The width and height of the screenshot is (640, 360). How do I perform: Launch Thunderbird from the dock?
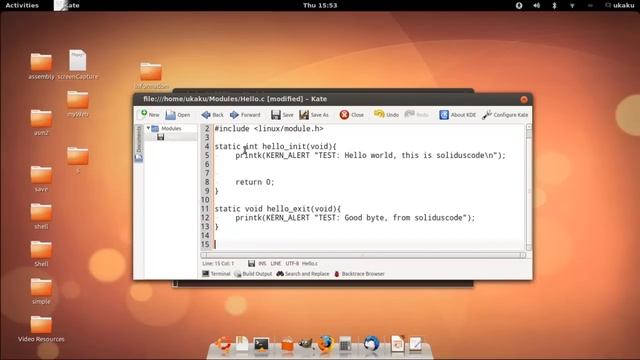[x=371, y=344]
